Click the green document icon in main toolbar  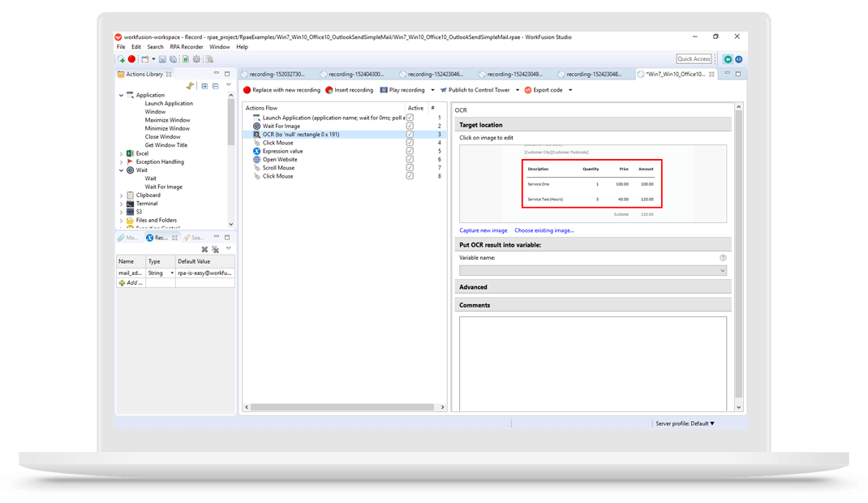(186, 59)
